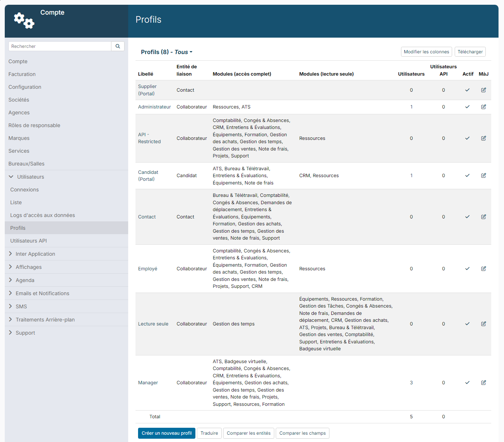504x442 pixels.
Task: Edit the Candidat (Portal) profile
Action: pos(484,175)
